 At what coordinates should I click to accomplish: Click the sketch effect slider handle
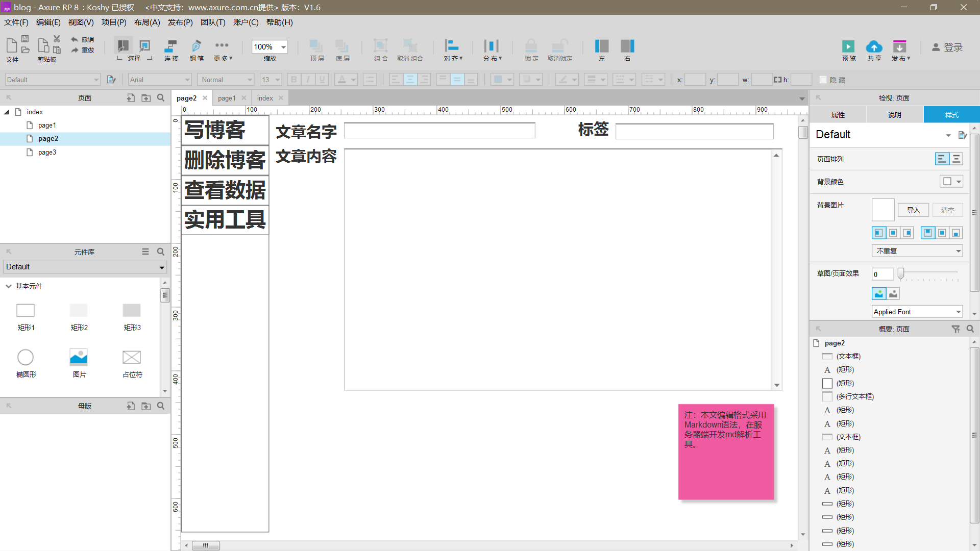[901, 273]
